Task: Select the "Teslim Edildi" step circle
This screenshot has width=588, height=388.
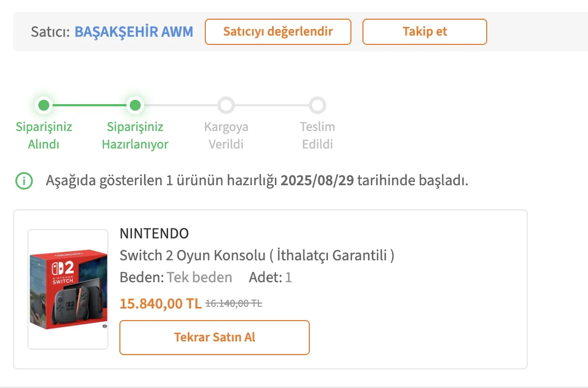Action: [318, 105]
